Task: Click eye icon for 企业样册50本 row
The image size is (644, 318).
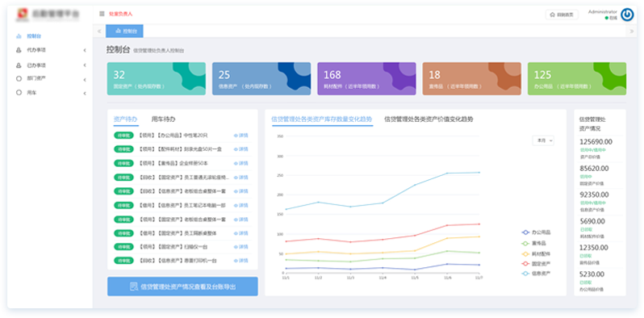Action: click(x=236, y=163)
